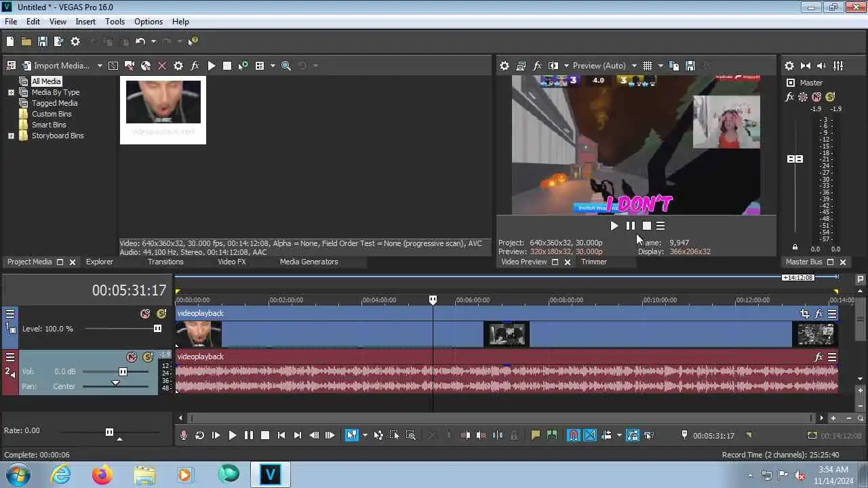The width and height of the screenshot is (868, 488).
Task: Toggle Master Bus mute button
Action: tap(816, 97)
